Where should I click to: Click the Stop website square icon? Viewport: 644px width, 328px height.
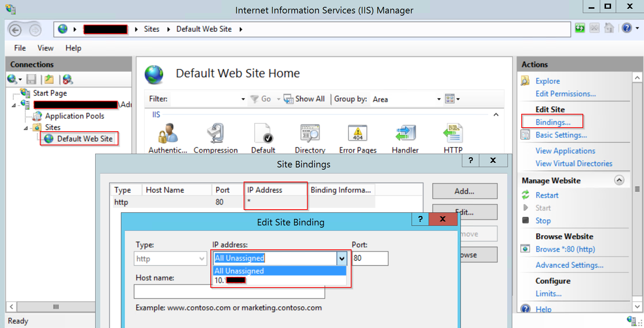[x=526, y=220]
